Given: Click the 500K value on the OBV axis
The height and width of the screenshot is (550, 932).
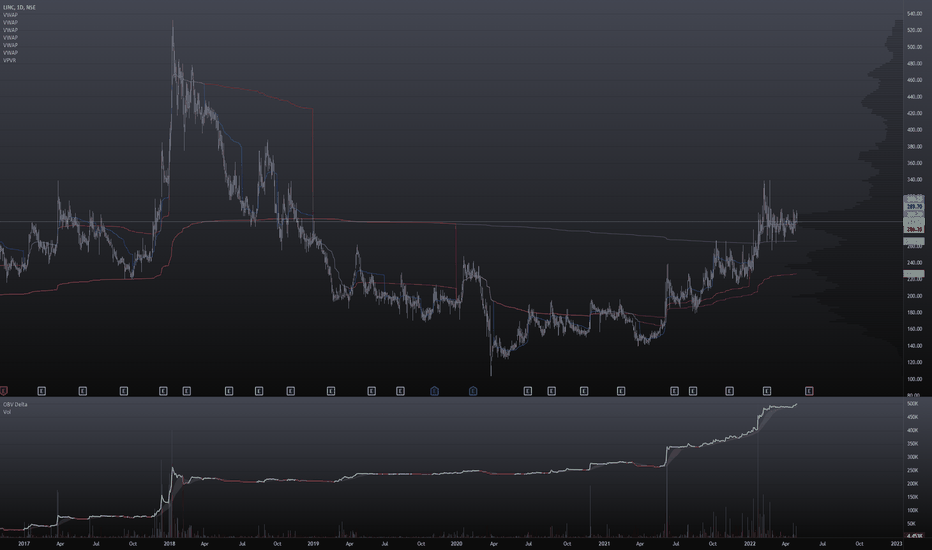Looking at the screenshot, I should tap(912, 404).
